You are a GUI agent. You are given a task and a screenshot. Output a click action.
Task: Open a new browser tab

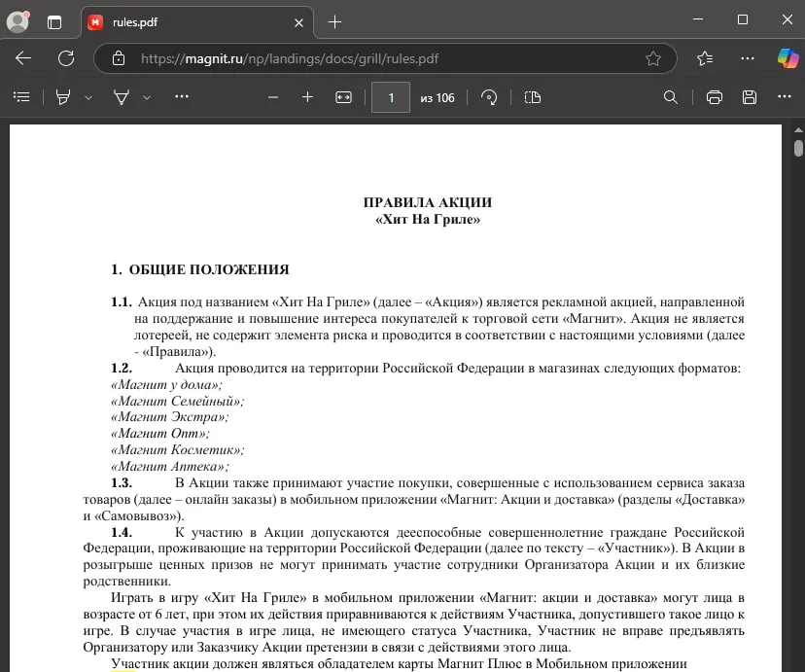click(x=334, y=22)
